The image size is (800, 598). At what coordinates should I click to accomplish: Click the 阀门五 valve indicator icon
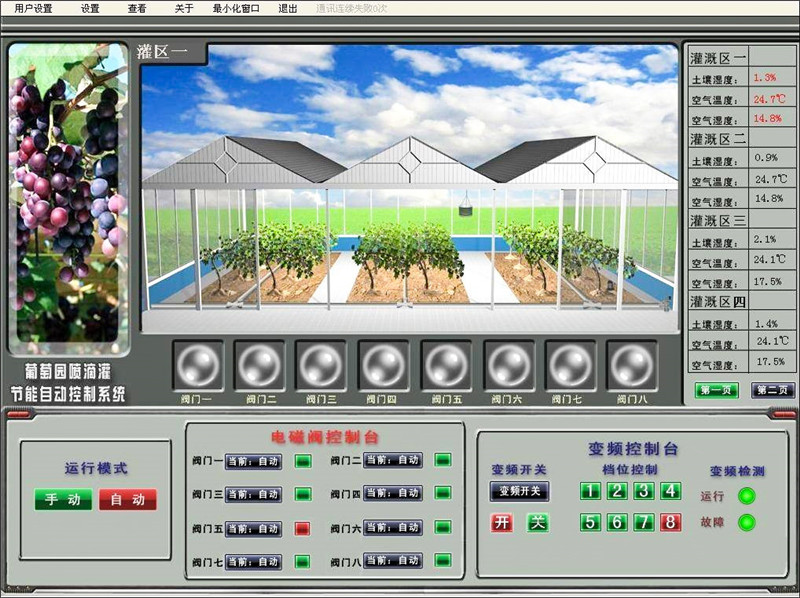click(446, 366)
